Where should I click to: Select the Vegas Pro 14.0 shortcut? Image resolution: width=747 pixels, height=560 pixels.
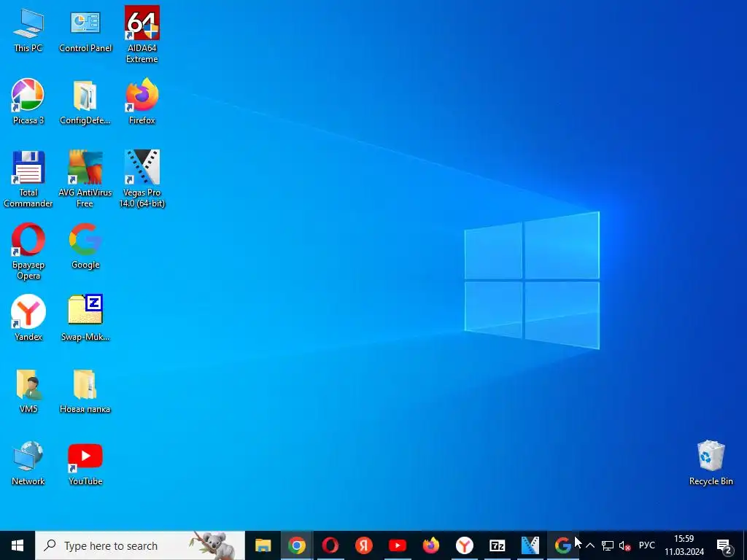142,179
